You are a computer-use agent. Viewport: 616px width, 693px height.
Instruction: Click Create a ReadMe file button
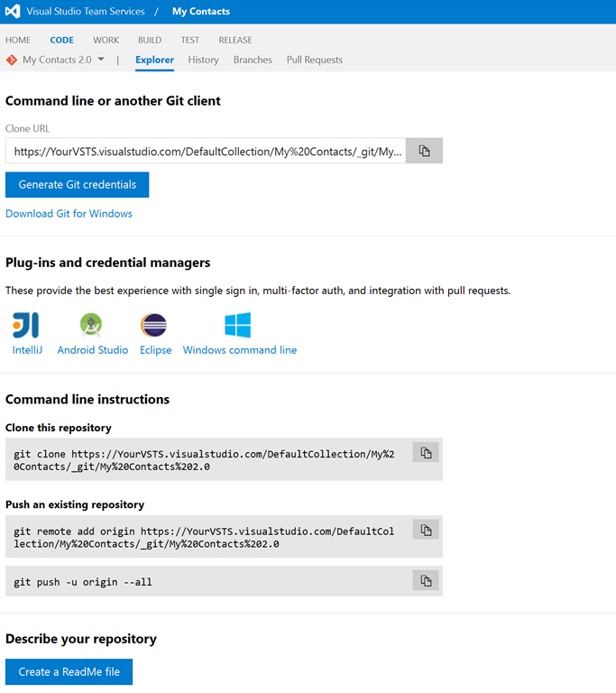click(x=69, y=671)
